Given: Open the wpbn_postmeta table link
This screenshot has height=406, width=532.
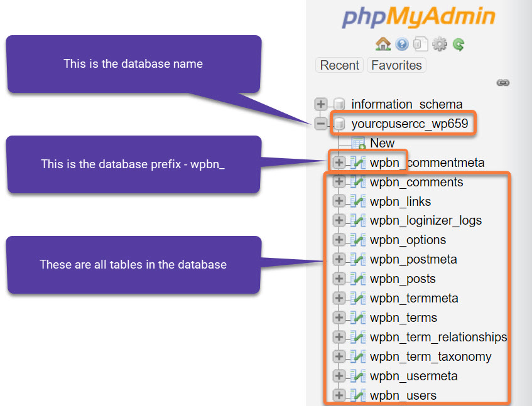Looking at the screenshot, I should coord(413,259).
